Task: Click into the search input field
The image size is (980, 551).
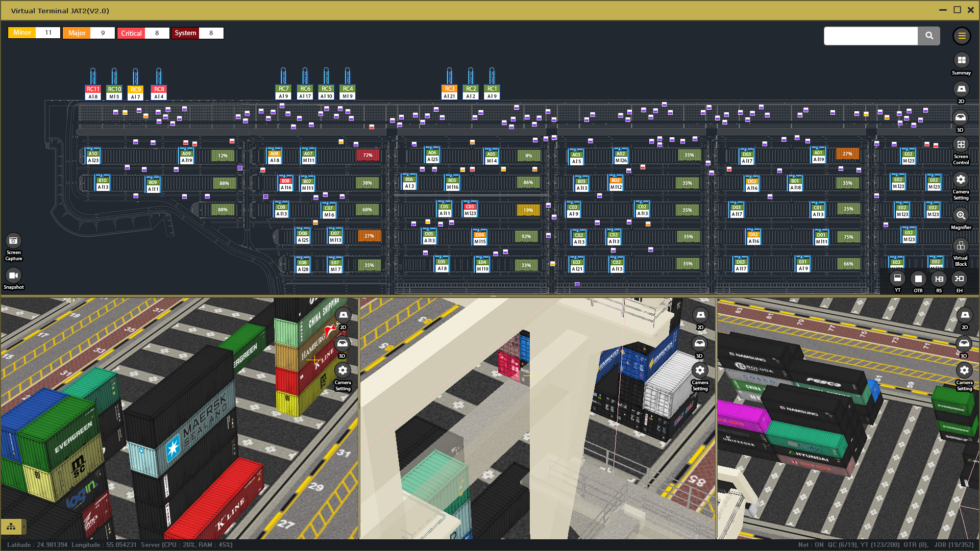Action: 870,36
